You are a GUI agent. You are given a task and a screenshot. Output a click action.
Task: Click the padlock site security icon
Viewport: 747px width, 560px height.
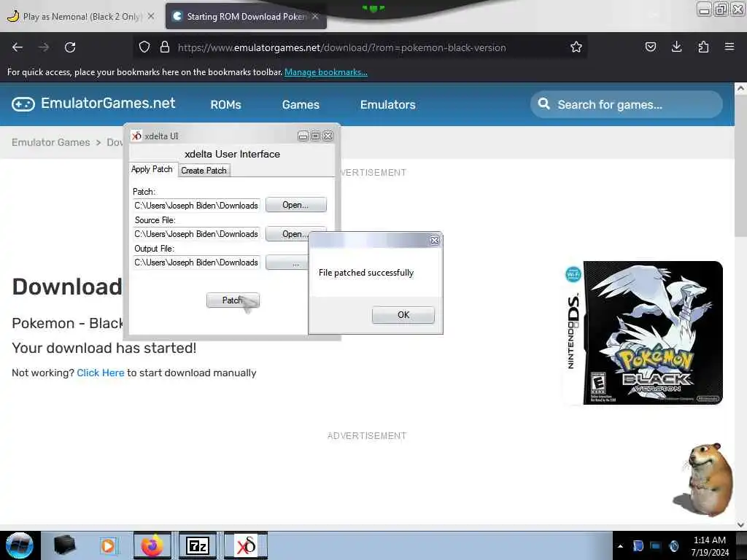point(165,47)
